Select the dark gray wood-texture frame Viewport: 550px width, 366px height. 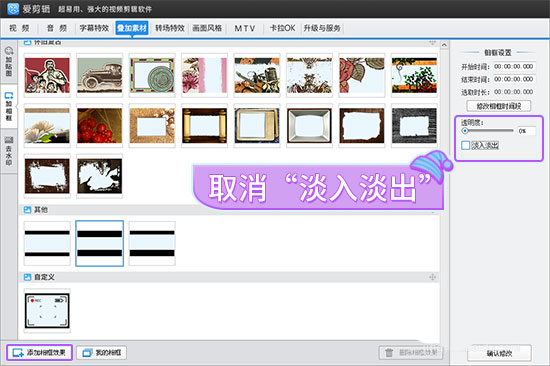click(414, 126)
